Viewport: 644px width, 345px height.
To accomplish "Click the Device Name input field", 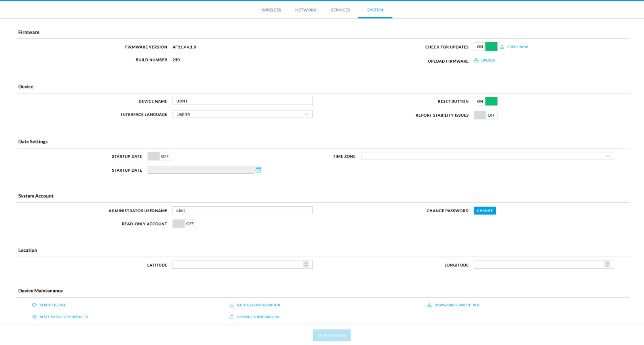I will pyautogui.click(x=242, y=101).
